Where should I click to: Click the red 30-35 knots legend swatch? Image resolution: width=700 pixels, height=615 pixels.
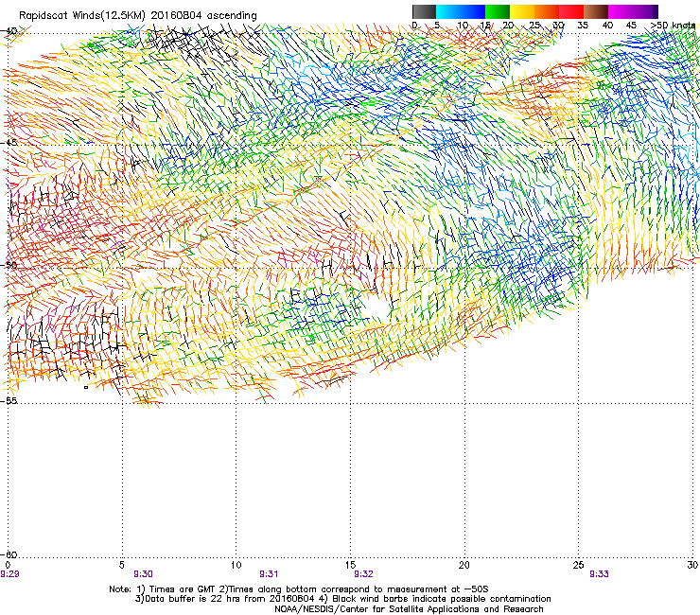[571, 11]
